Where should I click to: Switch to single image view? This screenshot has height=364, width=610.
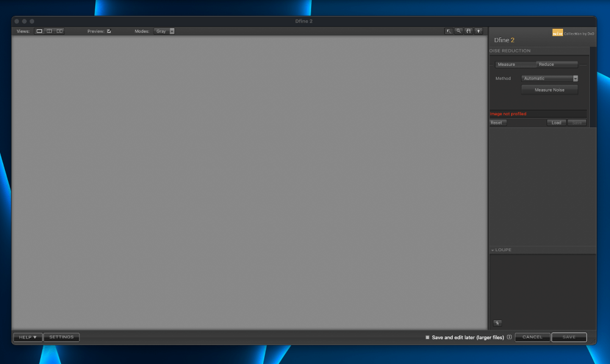tap(39, 31)
